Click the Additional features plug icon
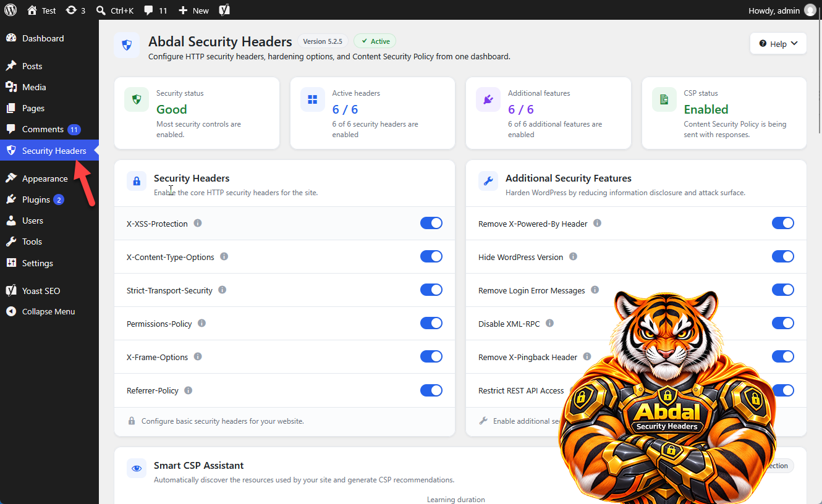This screenshot has width=822, height=504. coord(488,99)
